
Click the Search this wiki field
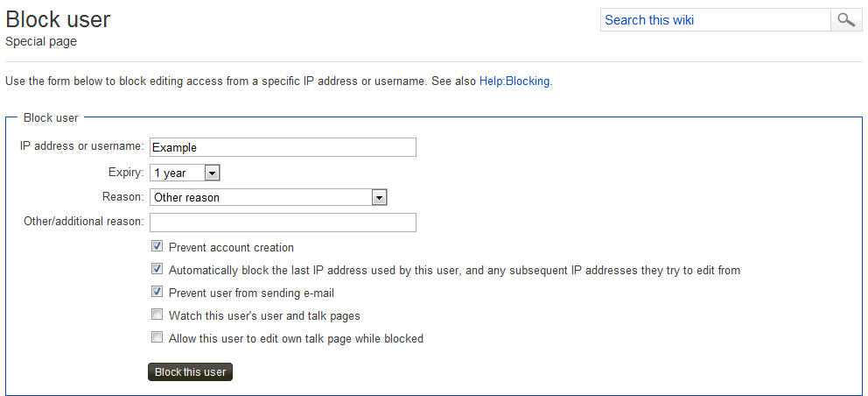pos(715,20)
